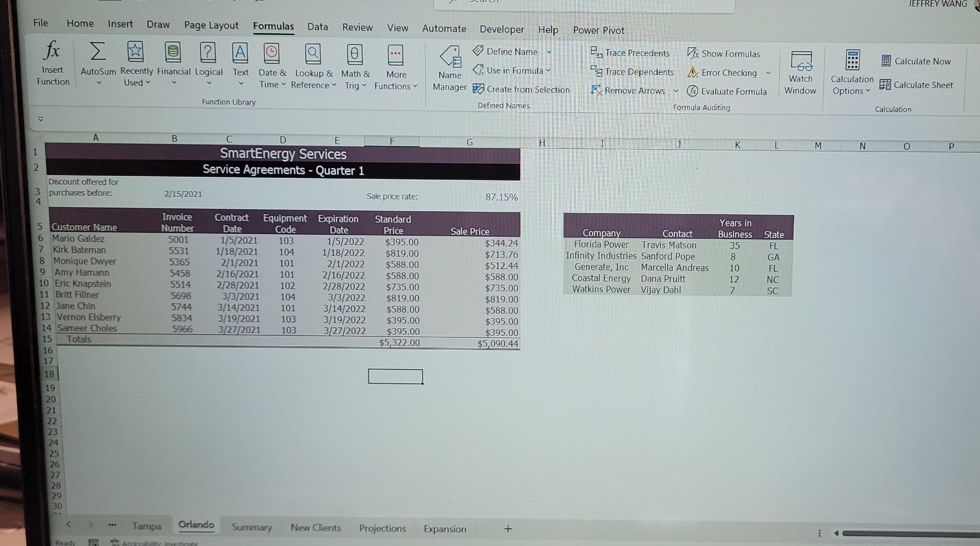Open Evaluate Formula

coord(727,91)
